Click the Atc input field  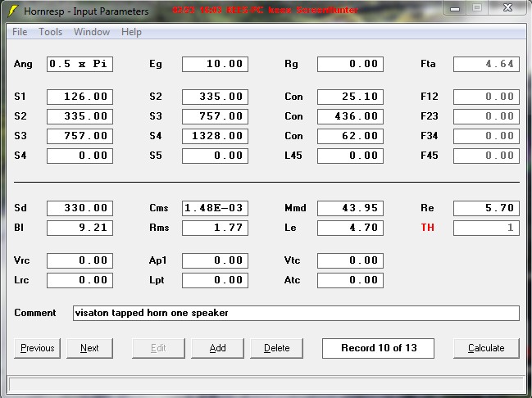point(351,280)
